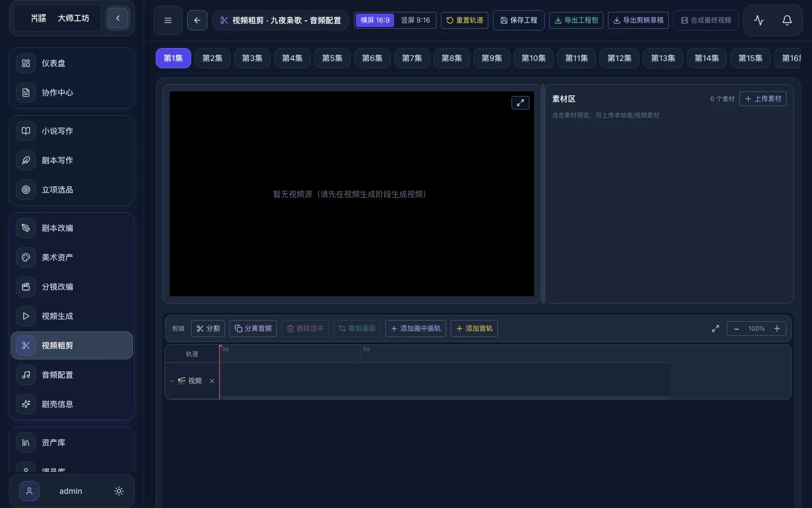Toggle light/dark theme sun icon
812x508 pixels.
coord(119,491)
